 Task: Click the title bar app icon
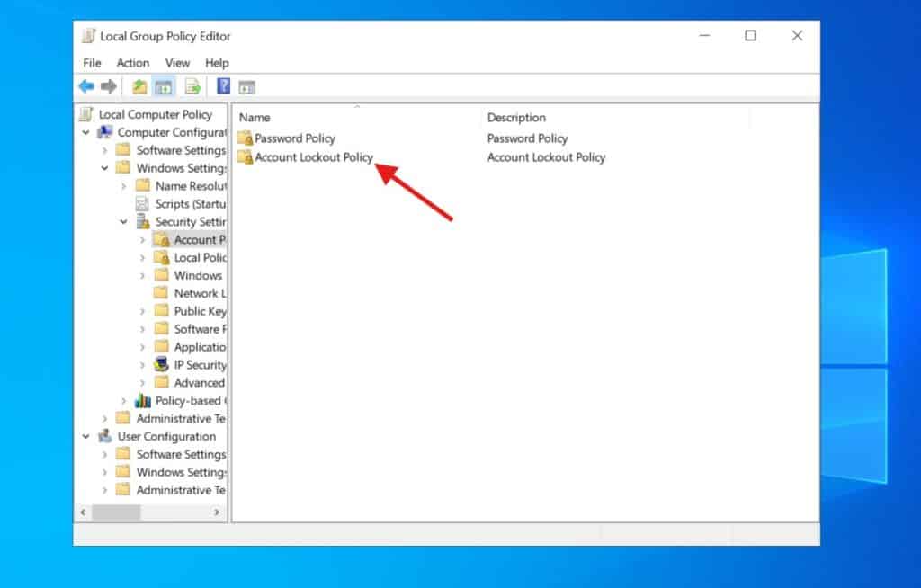pos(88,36)
